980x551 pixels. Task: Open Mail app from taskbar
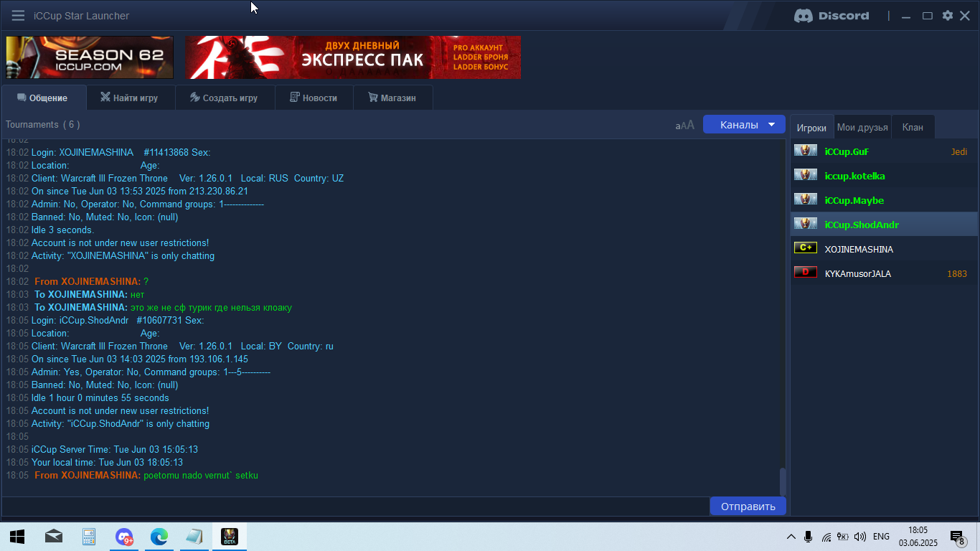pos(53,537)
